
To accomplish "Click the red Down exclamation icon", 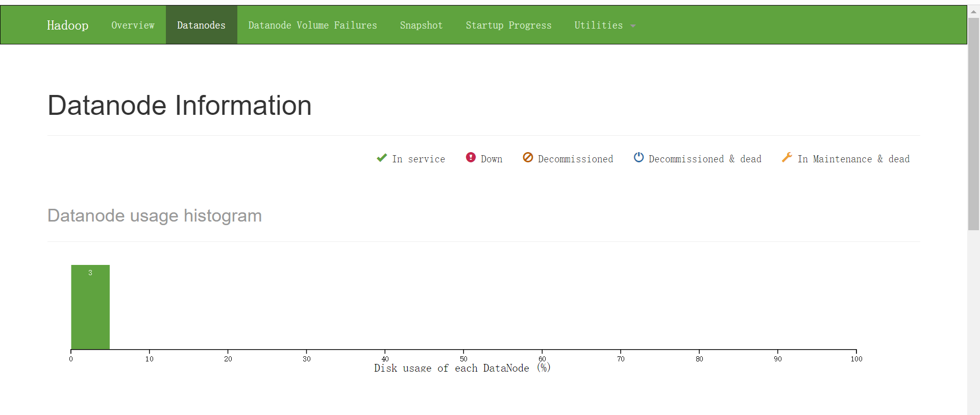I will coord(471,157).
